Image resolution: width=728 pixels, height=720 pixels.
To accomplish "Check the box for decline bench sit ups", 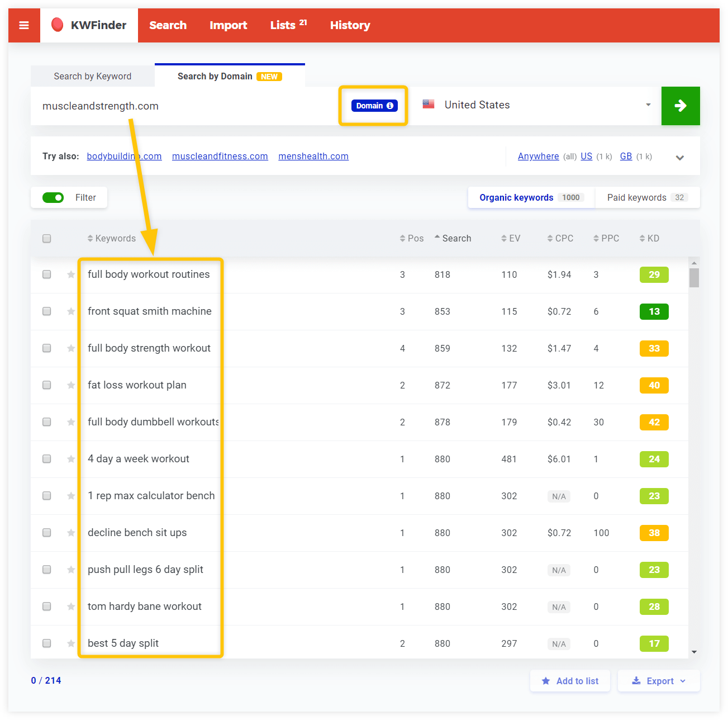I will [47, 533].
